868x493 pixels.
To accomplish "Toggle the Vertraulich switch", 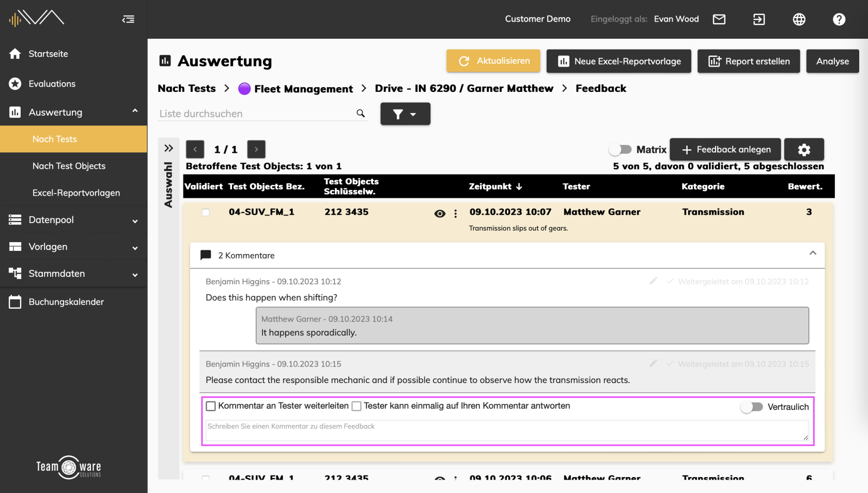I will click(x=751, y=407).
